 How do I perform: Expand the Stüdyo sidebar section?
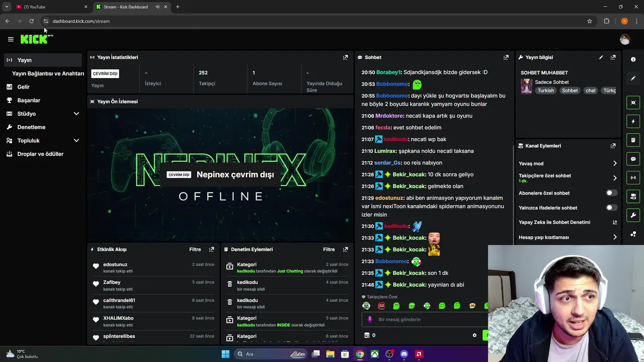[76, 114]
